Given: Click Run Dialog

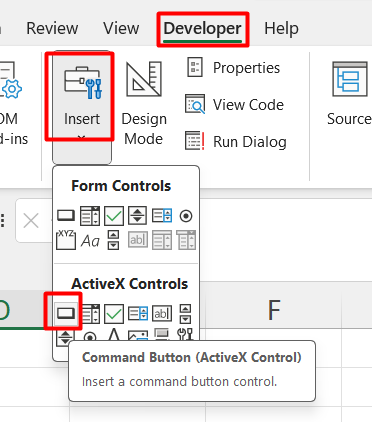Looking at the screenshot, I should click(236, 141).
